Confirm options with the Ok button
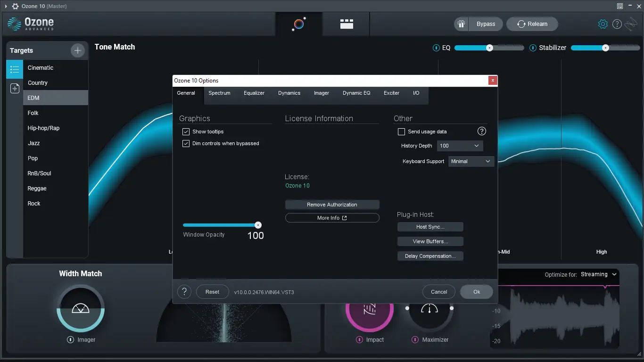 (477, 292)
